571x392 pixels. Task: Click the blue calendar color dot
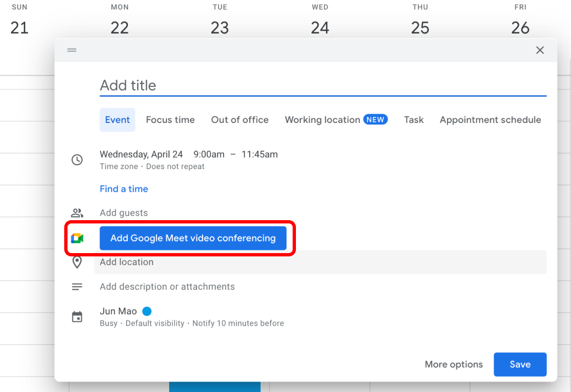tap(147, 311)
